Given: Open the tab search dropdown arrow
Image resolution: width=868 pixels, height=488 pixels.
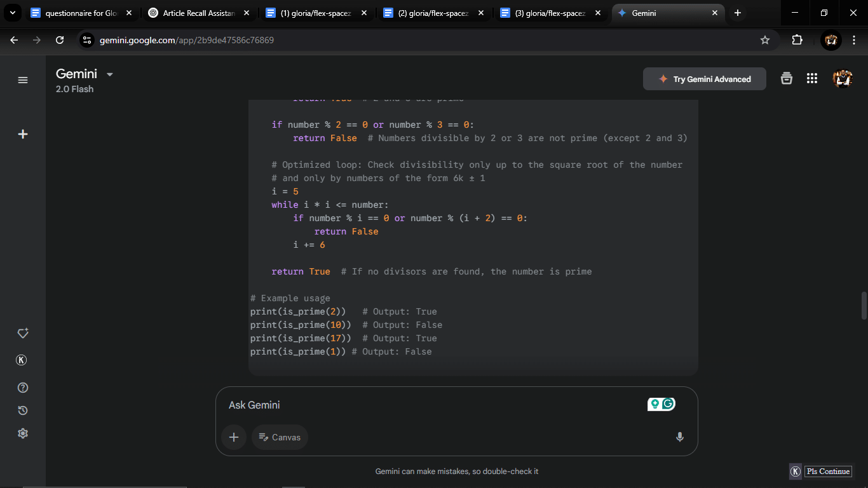Looking at the screenshot, I should point(11,13).
